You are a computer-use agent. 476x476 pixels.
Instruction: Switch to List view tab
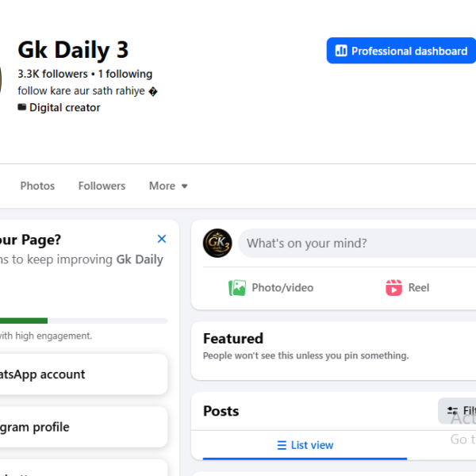pos(305,445)
